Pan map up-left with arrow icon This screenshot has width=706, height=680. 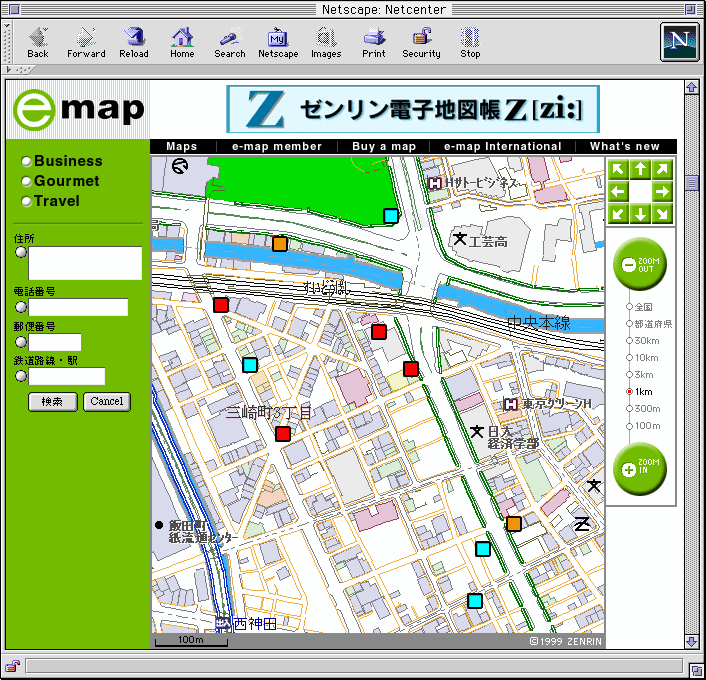(x=618, y=170)
